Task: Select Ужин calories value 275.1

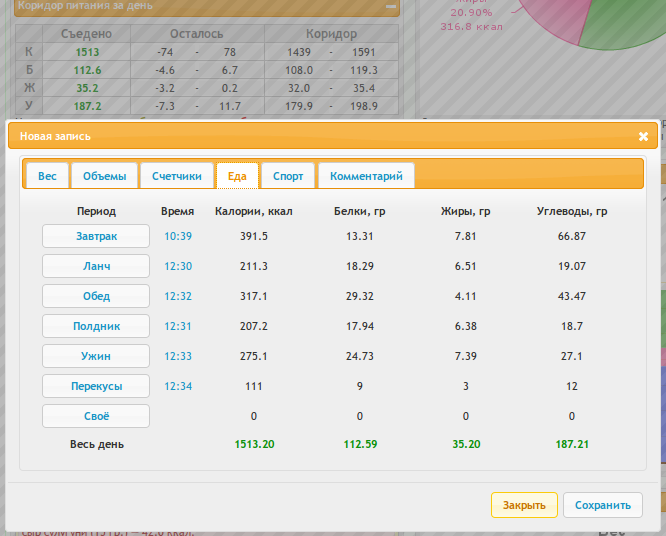Action: (x=254, y=356)
